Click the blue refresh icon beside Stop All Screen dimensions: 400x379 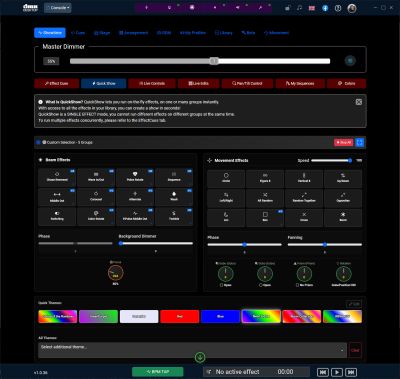pyautogui.click(x=360, y=142)
